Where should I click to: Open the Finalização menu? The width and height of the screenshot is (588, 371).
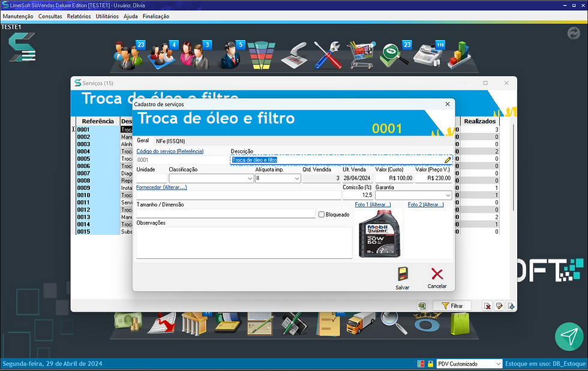(x=155, y=17)
